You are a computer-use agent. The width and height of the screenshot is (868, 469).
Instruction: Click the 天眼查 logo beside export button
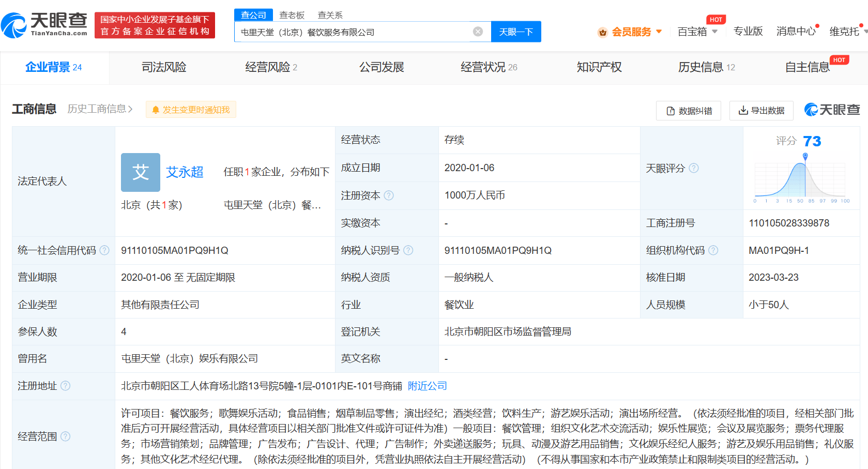tap(832, 110)
